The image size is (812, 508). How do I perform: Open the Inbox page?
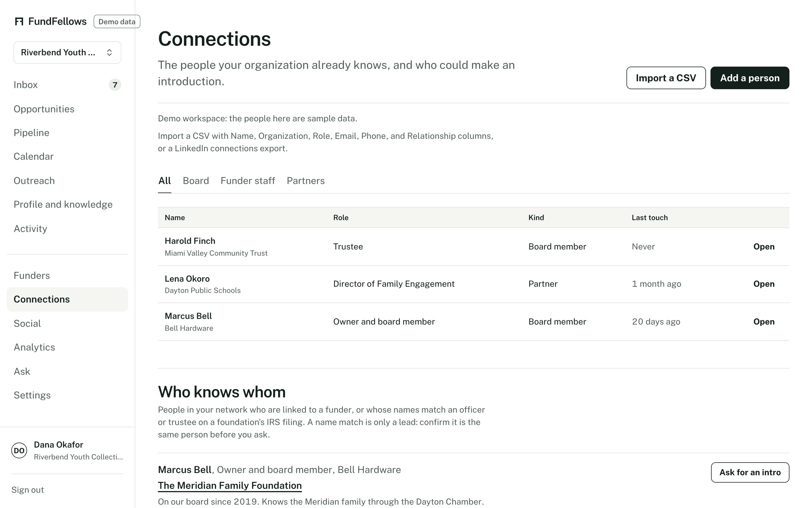click(x=67, y=85)
